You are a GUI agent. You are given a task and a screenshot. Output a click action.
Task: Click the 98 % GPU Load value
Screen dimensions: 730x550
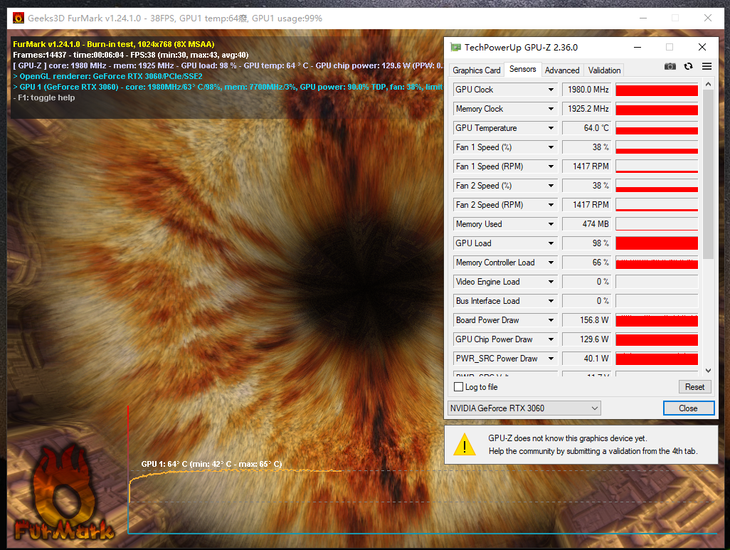pos(586,243)
